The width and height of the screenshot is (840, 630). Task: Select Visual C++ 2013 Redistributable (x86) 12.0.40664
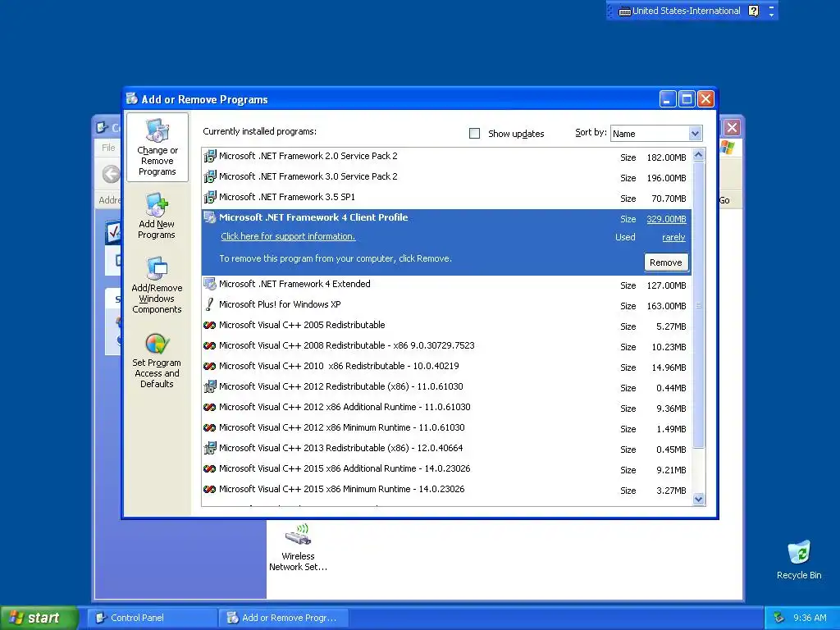447,449
